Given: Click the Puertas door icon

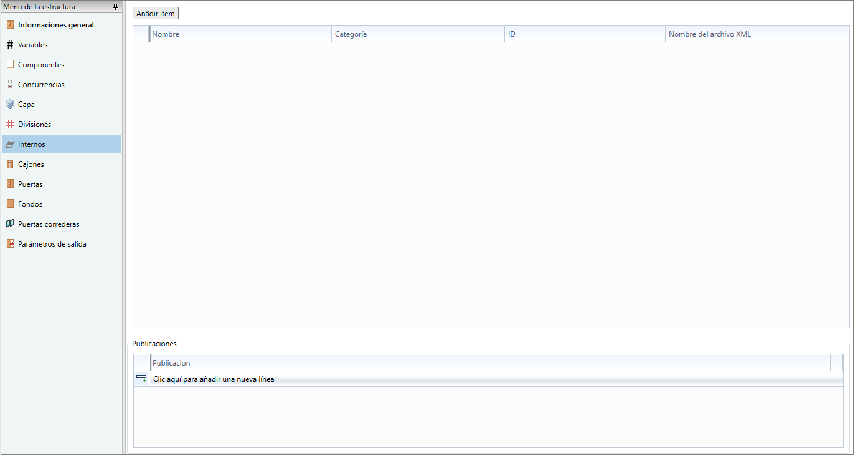Looking at the screenshot, I should click(10, 184).
